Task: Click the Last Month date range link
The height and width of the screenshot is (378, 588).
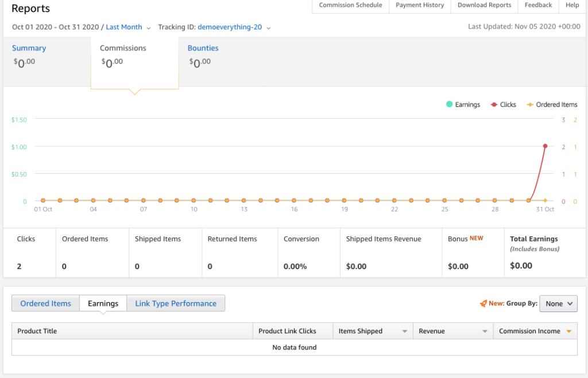Action: 124,27
